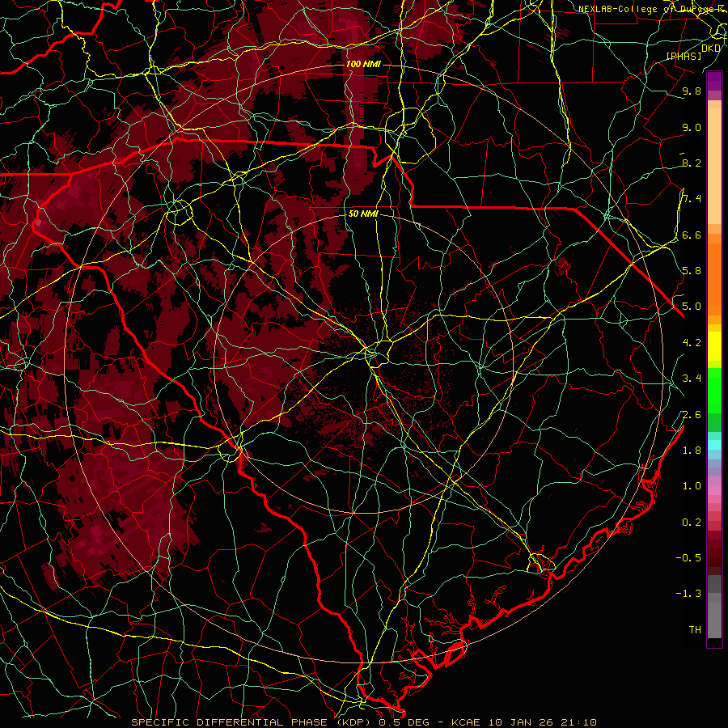Click the 0.5 DEG elevation text
Screen dimensions: 728x728
click(404, 722)
